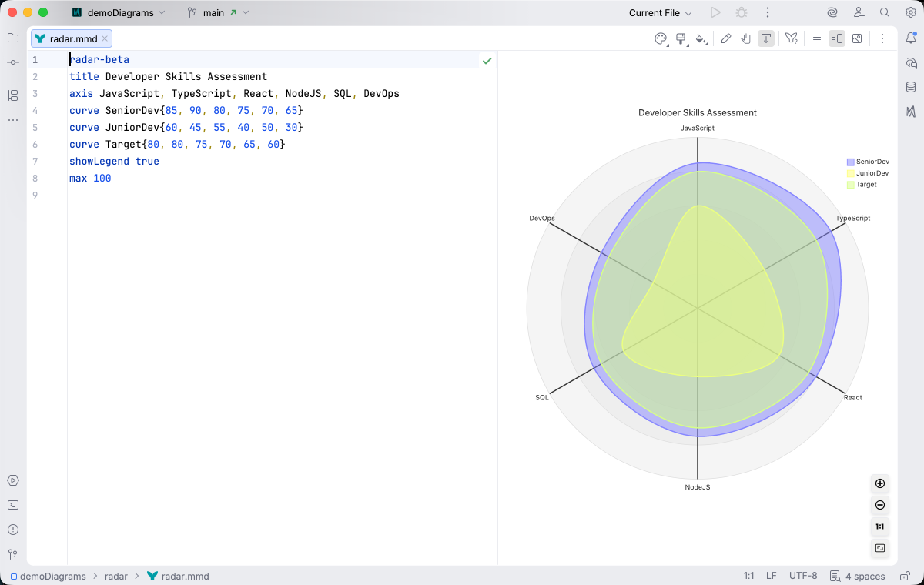
Task: Open the Problems tool window
Action: coord(13,530)
